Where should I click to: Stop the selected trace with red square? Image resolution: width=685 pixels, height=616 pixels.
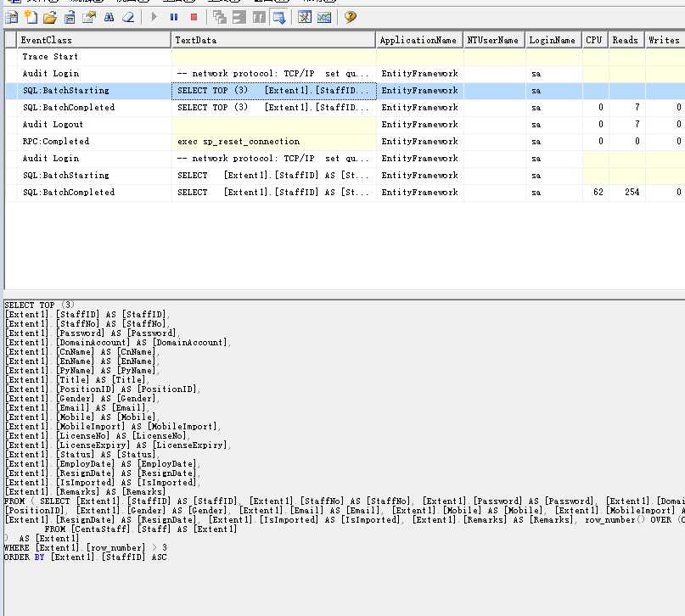(194, 18)
